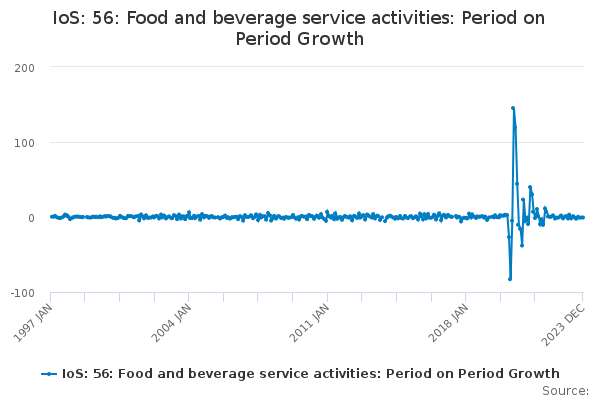Click the 200 y-axis label

[x=24, y=69]
